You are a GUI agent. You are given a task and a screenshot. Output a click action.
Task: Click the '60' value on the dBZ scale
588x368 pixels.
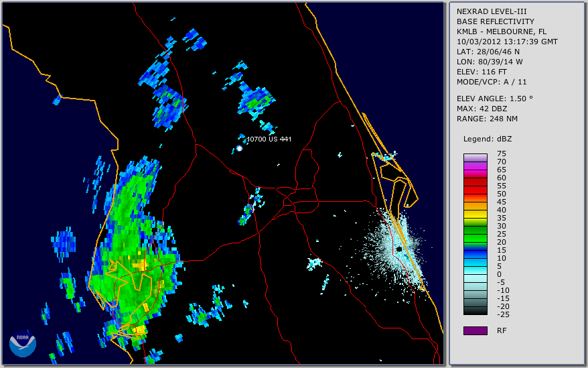pyautogui.click(x=502, y=178)
